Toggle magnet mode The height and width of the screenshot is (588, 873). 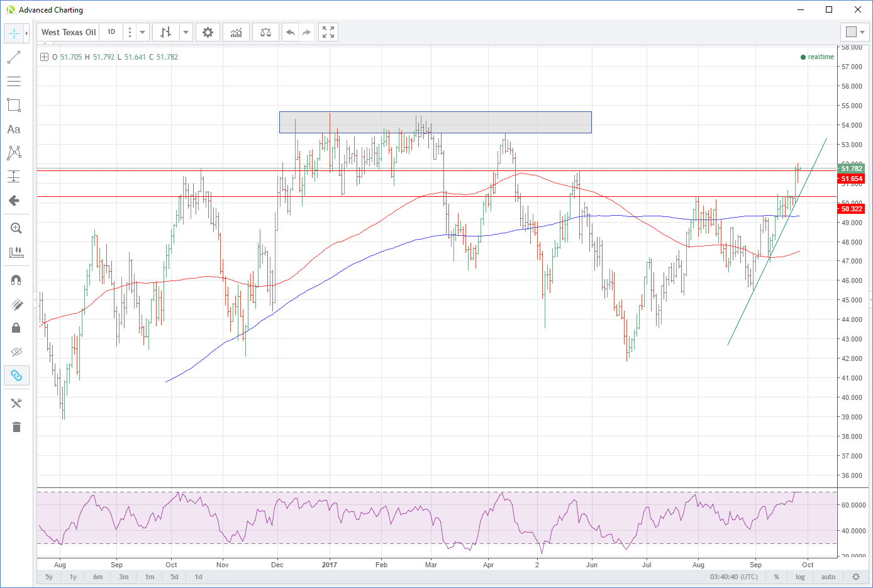(16, 280)
